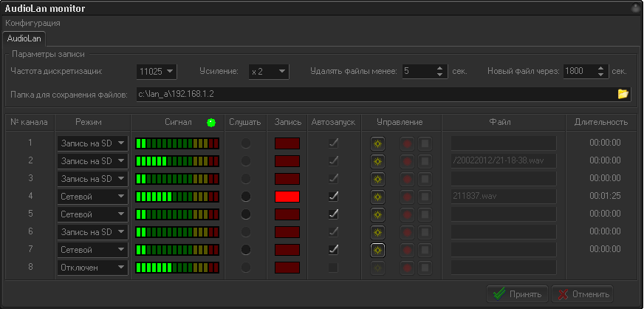Click file field showing 211837.wav

504,197
